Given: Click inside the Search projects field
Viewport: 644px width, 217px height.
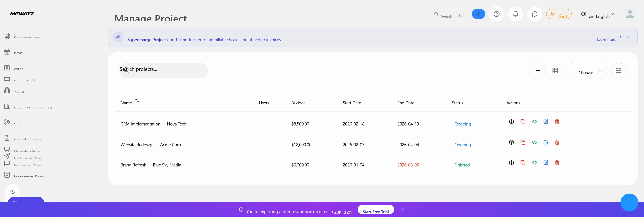Looking at the screenshot, I should pos(163,70).
